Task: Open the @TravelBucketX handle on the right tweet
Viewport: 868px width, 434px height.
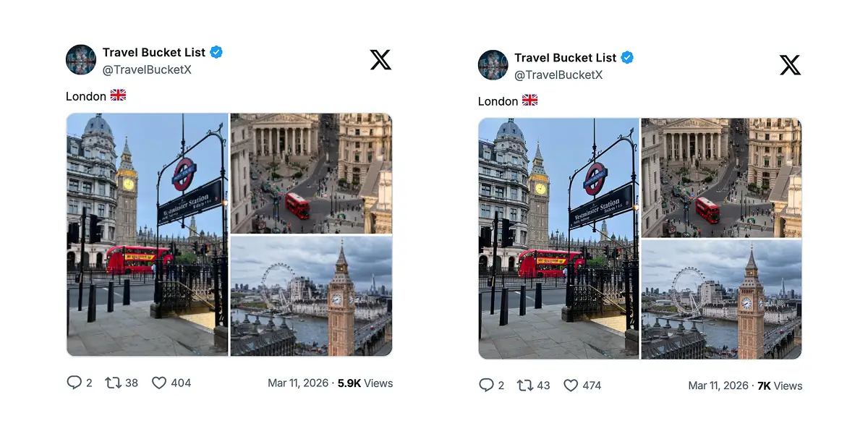Action: click(x=558, y=75)
